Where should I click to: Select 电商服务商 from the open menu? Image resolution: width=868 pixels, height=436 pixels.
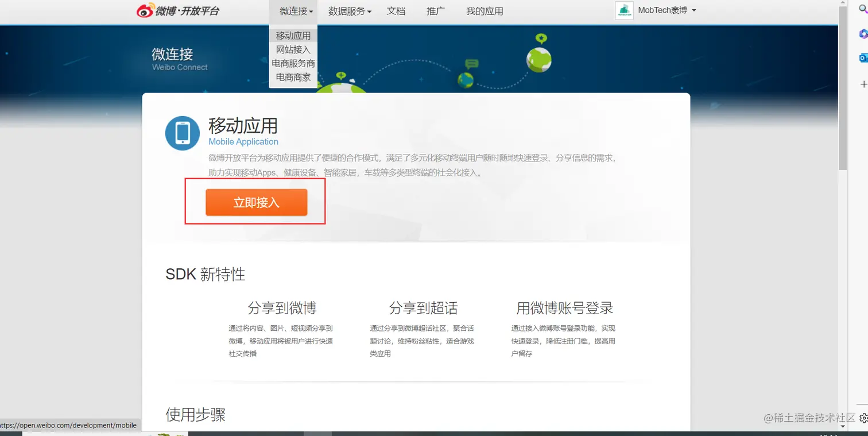[293, 63]
